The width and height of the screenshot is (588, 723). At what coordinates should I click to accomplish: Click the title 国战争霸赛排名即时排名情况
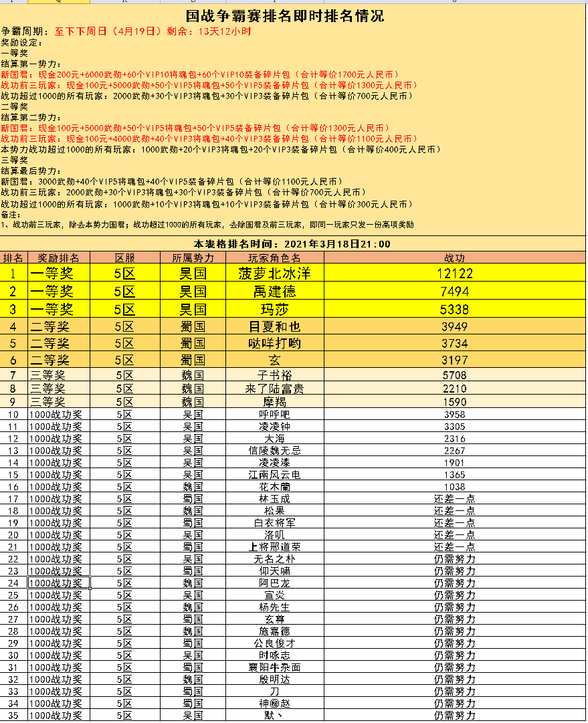pyautogui.click(x=284, y=16)
